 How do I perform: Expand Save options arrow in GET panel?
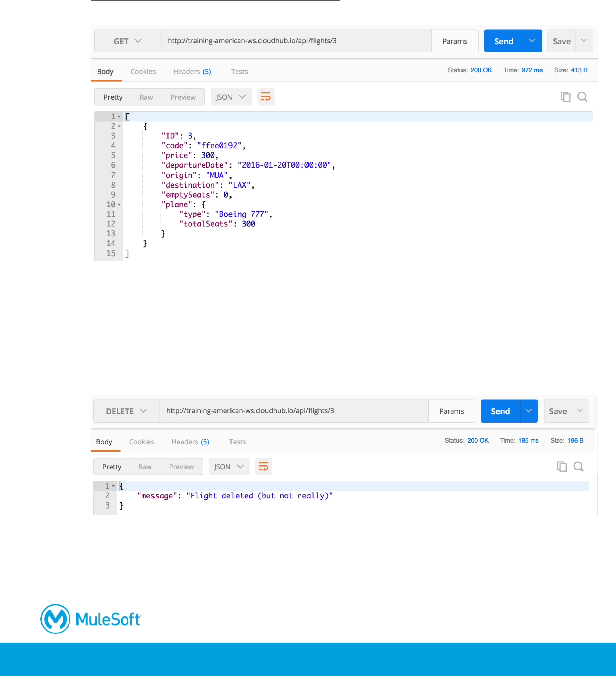(584, 41)
